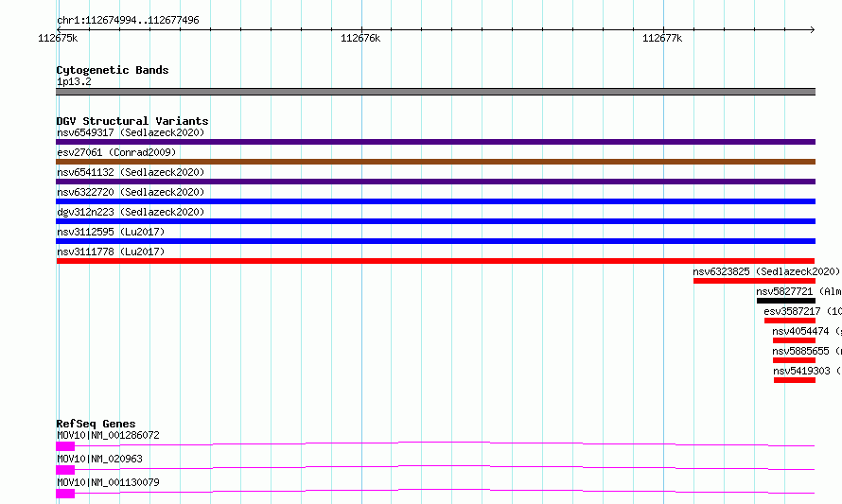The image size is (842, 504).
Task: Open variant nsv6541132 (Sedlazeck2020) label
Action: point(131,172)
